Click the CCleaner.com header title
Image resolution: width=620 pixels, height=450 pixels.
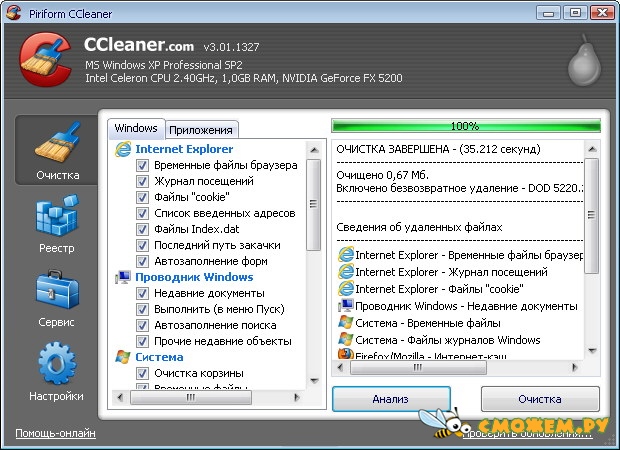(x=139, y=45)
